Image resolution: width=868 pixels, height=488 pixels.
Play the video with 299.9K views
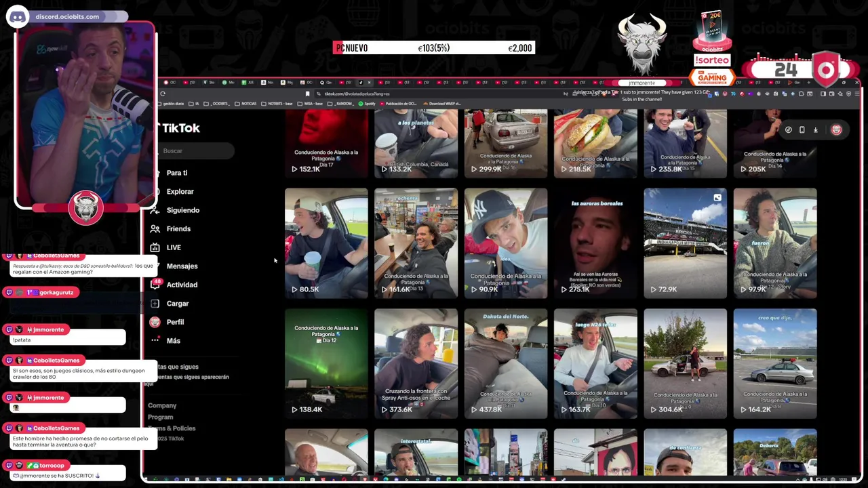pos(505,144)
